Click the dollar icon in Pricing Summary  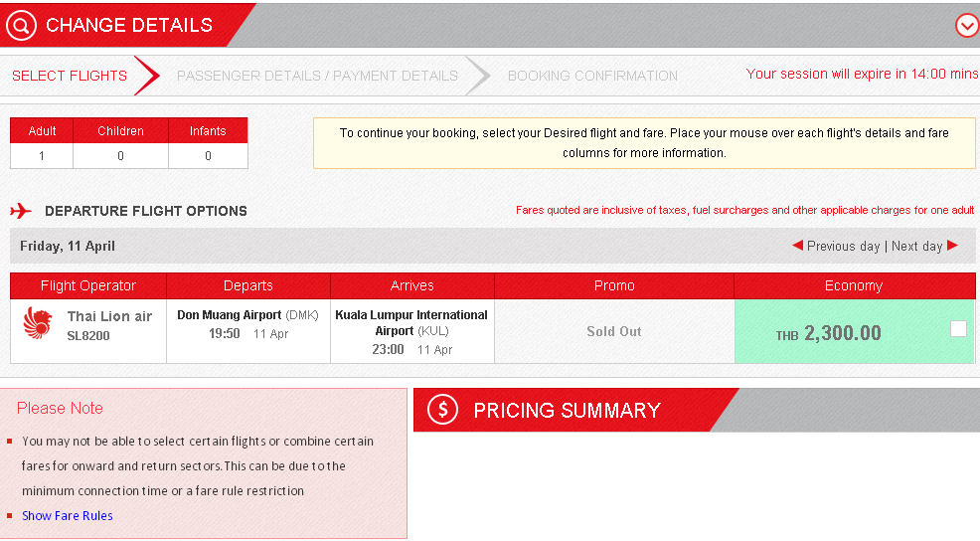pyautogui.click(x=442, y=410)
